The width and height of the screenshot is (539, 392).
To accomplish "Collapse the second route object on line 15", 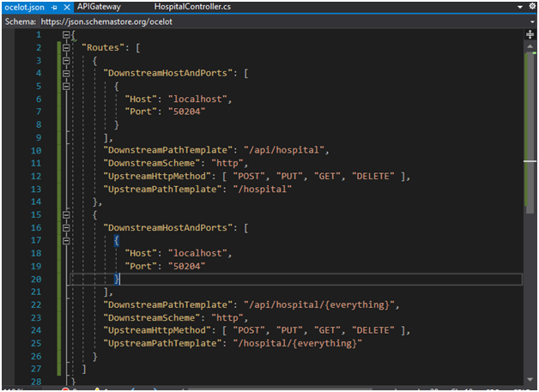I will click(66, 215).
